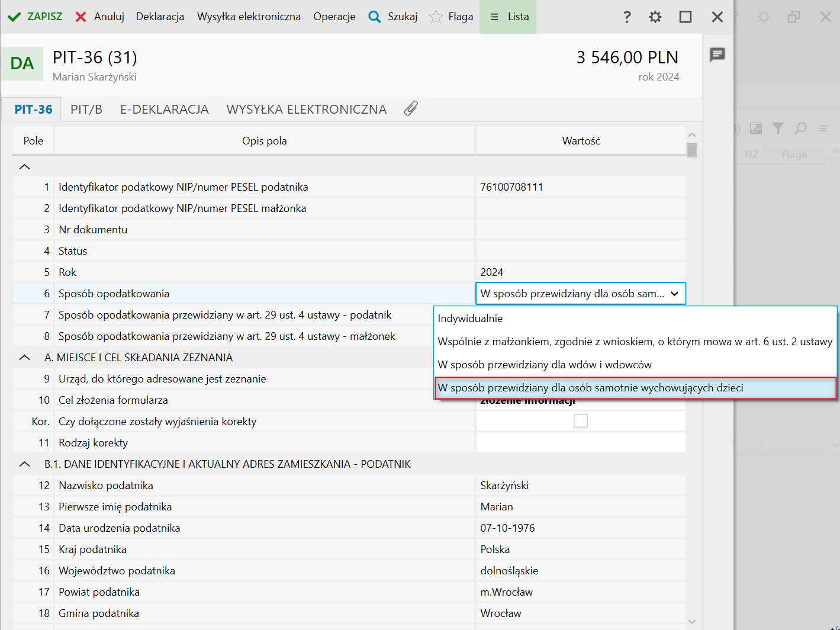Expand the Sposób opodatkowania dropdown arrow
This screenshot has width=840, height=630.
[x=674, y=294]
